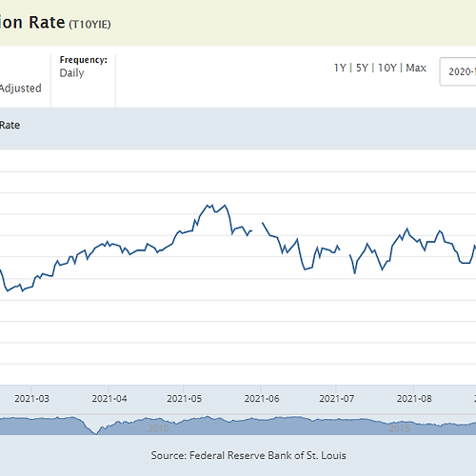Click the Source: Federal Reserve Bank of St. Louis text
Viewport: 476px width, 476px height.
click(248, 455)
